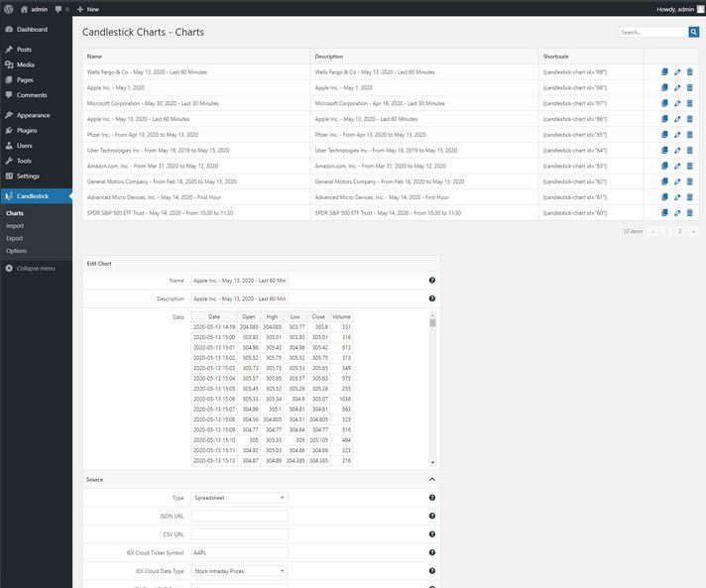Click the chart Name input field
The width and height of the screenshot is (706, 588).
click(x=239, y=280)
